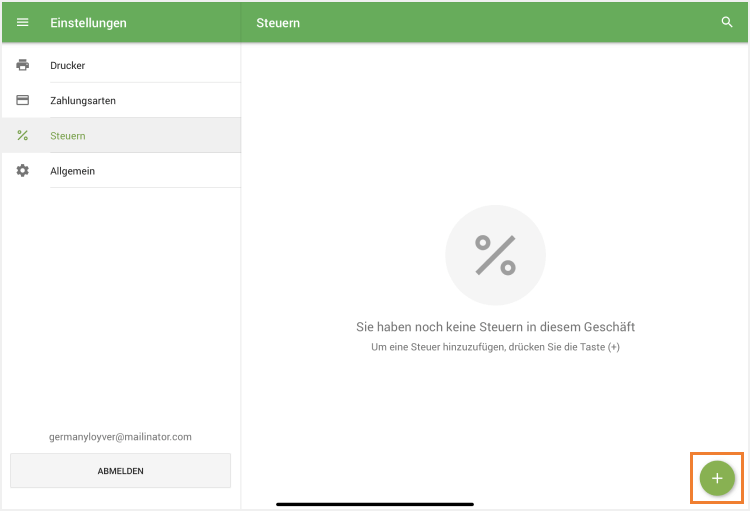The height and width of the screenshot is (511, 750).
Task: Open the hamburger navigation menu
Action: [23, 22]
